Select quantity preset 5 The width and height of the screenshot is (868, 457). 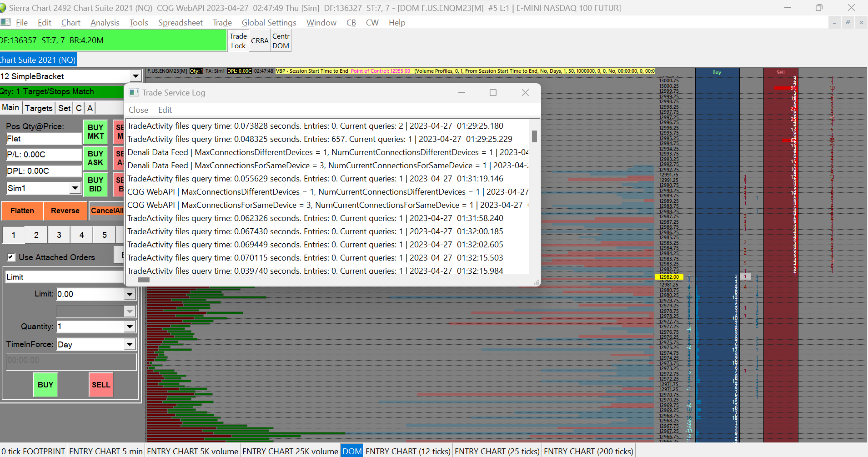105,235
